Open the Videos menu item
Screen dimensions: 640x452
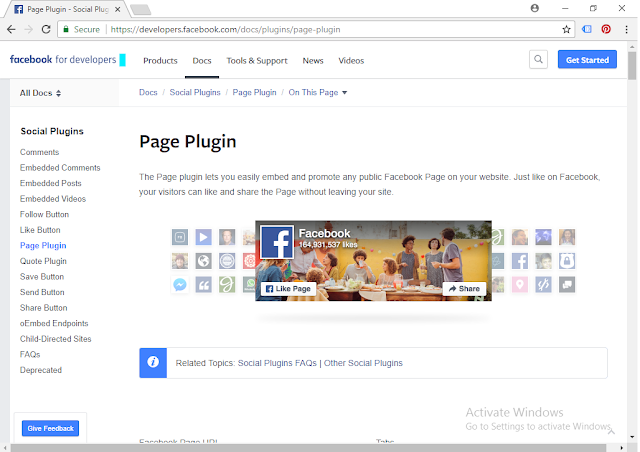[351, 60]
